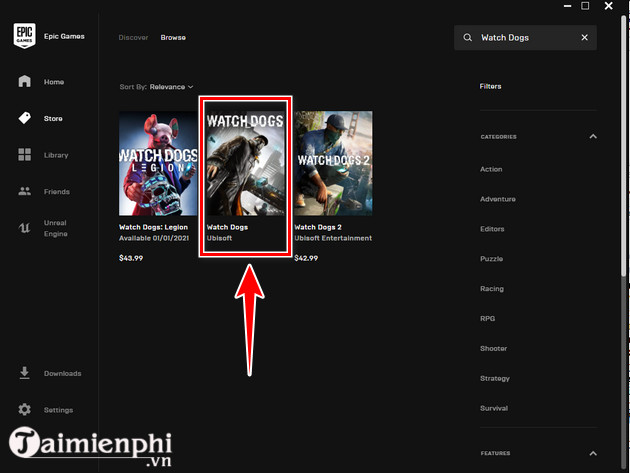The height and width of the screenshot is (473, 630).
Task: Open the Settings gear icon
Action: coord(25,410)
